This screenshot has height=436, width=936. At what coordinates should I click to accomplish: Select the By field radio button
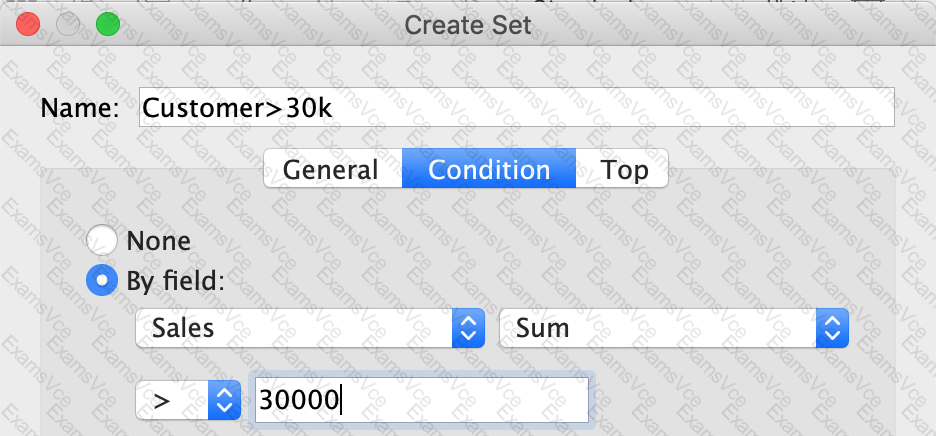[101, 280]
